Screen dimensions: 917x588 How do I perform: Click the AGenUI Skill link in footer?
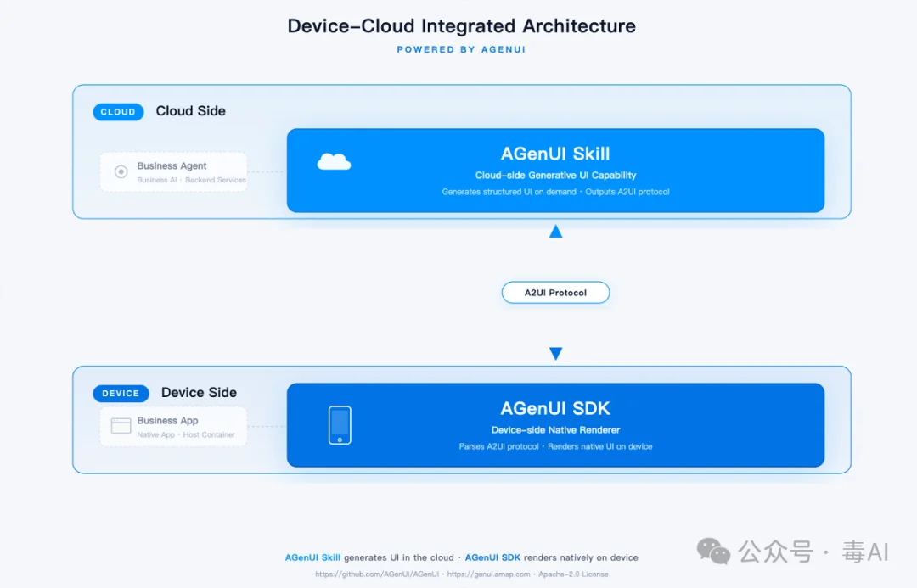pyautogui.click(x=312, y=557)
